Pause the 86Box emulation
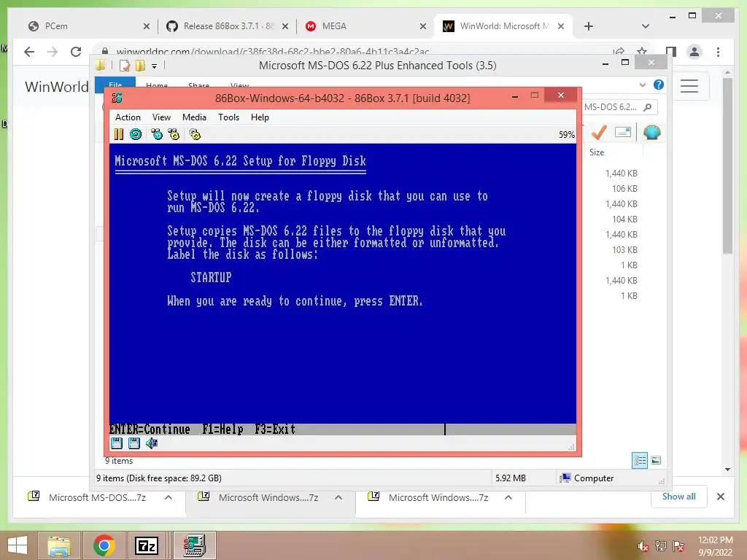Viewport: 747px width, 560px height. pos(119,134)
